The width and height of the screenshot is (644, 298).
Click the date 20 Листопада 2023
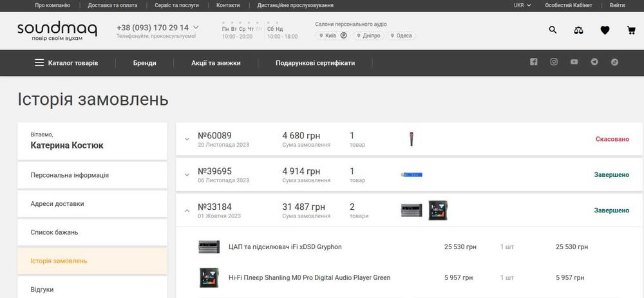223,145
